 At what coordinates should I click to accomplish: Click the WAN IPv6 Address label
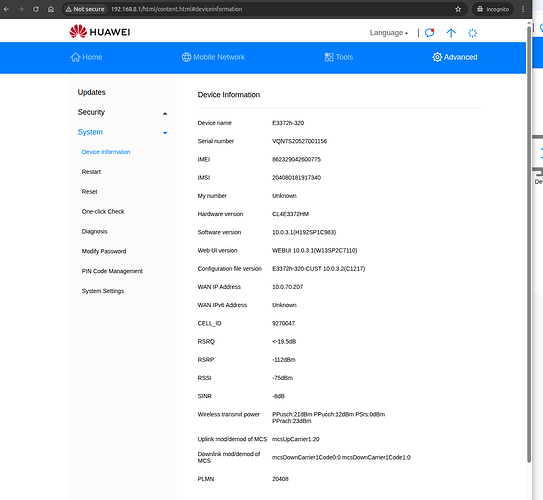click(x=222, y=305)
